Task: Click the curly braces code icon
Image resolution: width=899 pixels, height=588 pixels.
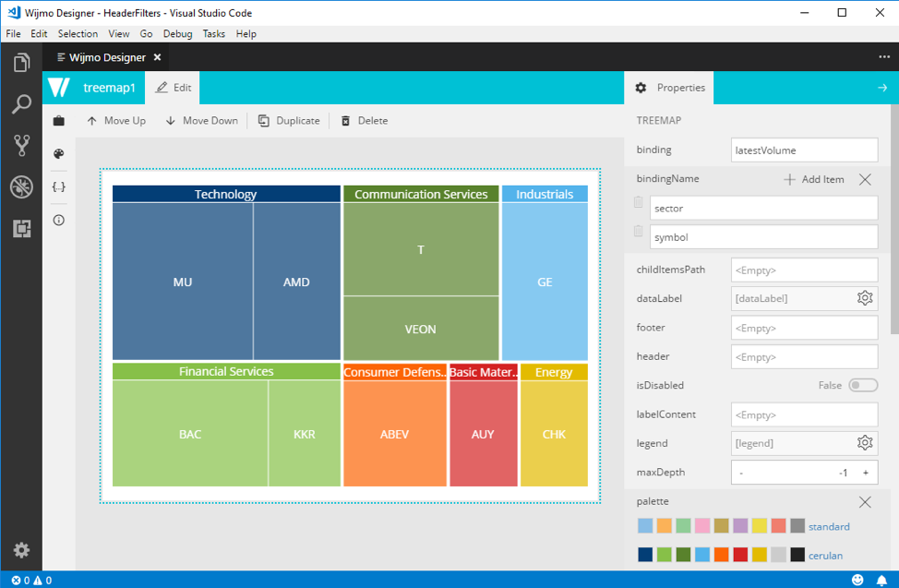Action: point(59,186)
